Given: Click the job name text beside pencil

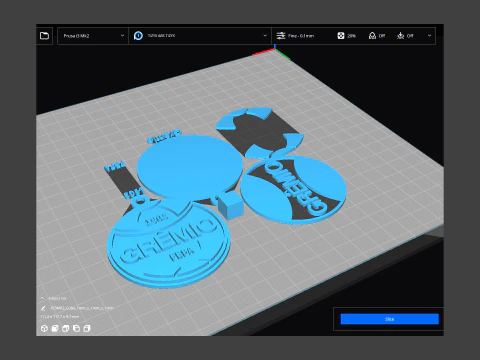Looking at the screenshot, I should (x=82, y=308).
